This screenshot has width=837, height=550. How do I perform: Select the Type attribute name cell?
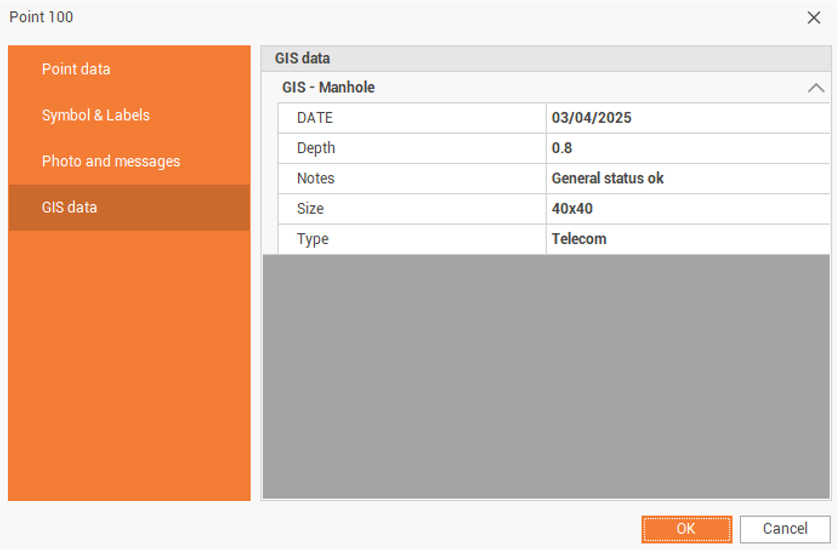coord(412,239)
